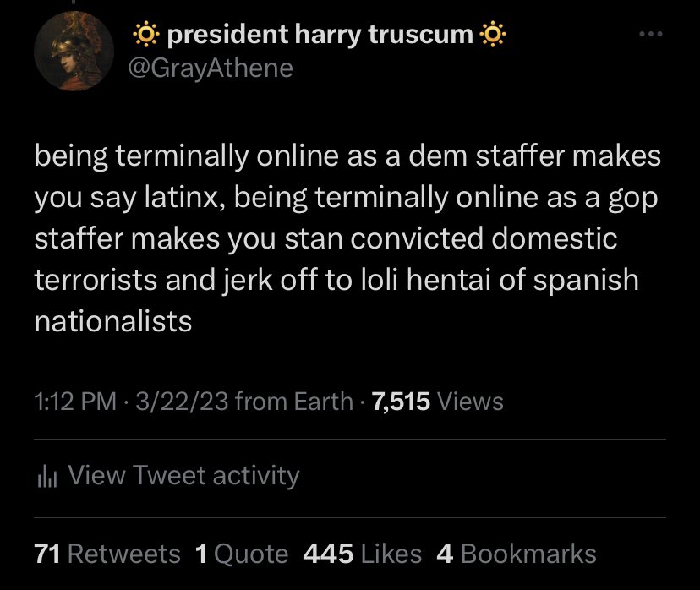Image resolution: width=700 pixels, height=590 pixels.
Task: Click the display name president harry truscum
Action: (x=320, y=33)
